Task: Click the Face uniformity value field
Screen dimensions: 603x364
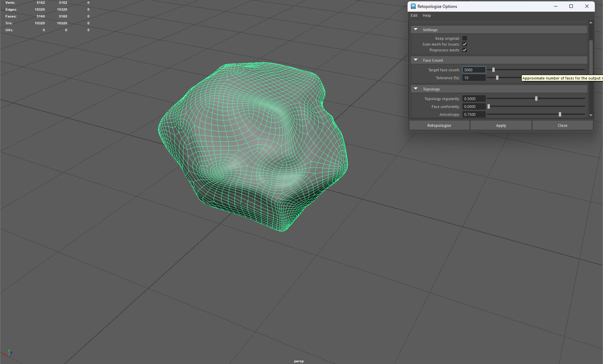Action: 474,107
